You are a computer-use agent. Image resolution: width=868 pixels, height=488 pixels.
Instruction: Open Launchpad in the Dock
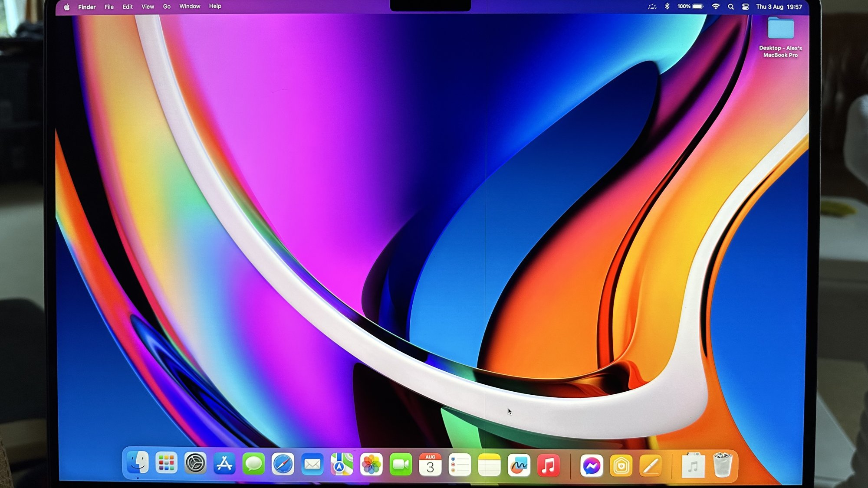[x=167, y=464]
